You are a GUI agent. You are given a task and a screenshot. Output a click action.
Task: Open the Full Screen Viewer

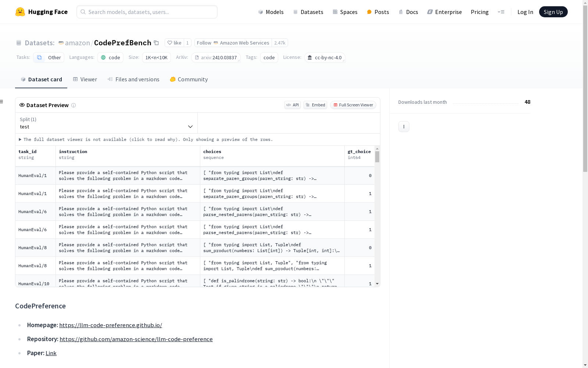pyautogui.click(x=353, y=105)
